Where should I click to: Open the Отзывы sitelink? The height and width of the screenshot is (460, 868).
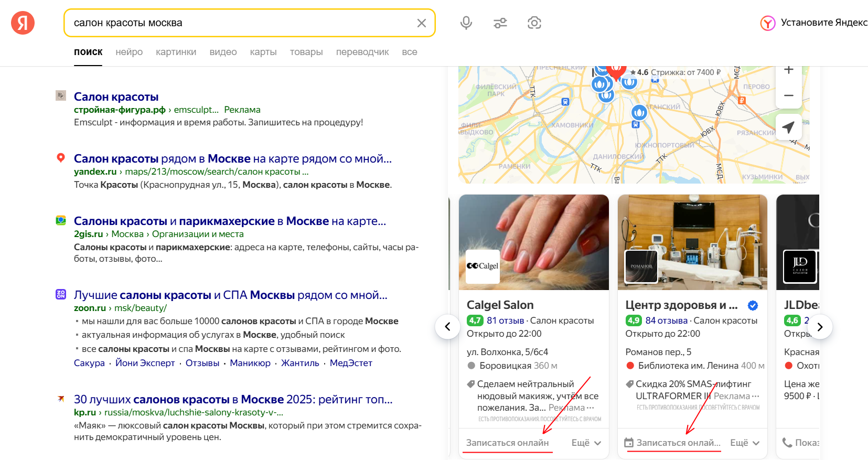pyautogui.click(x=202, y=363)
